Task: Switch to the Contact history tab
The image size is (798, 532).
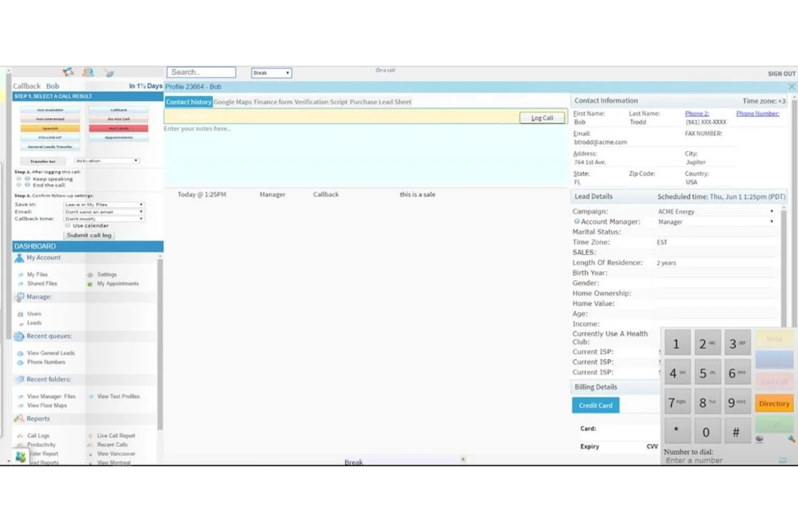Action: coord(189,102)
